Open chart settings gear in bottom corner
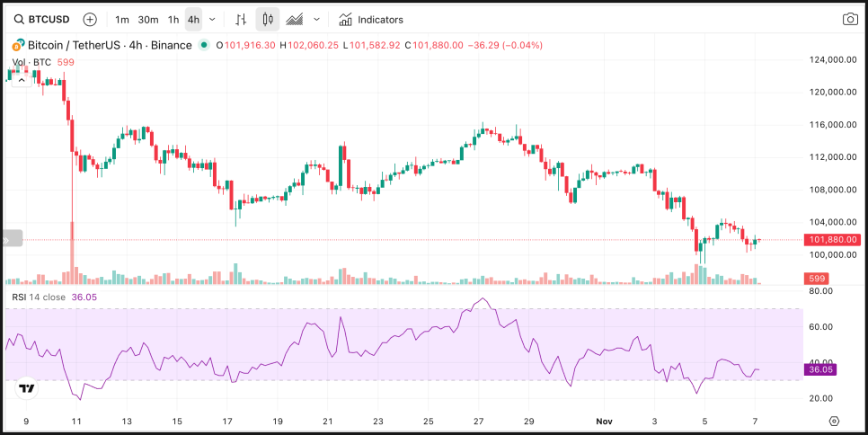Viewport: 868px width, 435px height. tap(835, 421)
